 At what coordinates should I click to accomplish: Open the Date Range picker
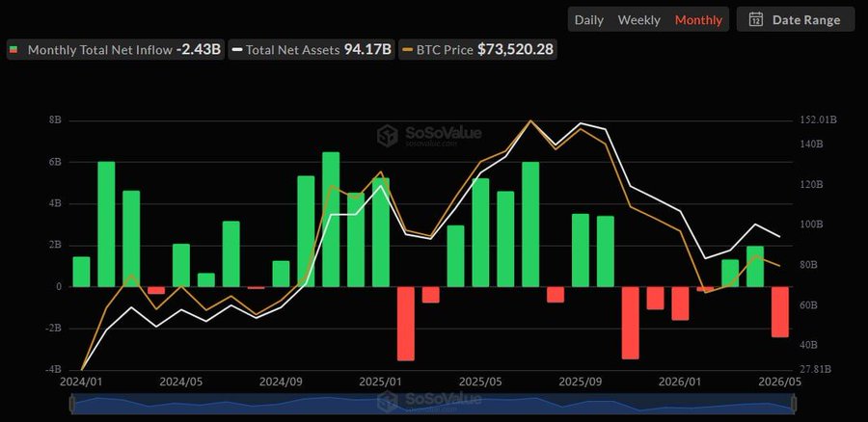[796, 20]
